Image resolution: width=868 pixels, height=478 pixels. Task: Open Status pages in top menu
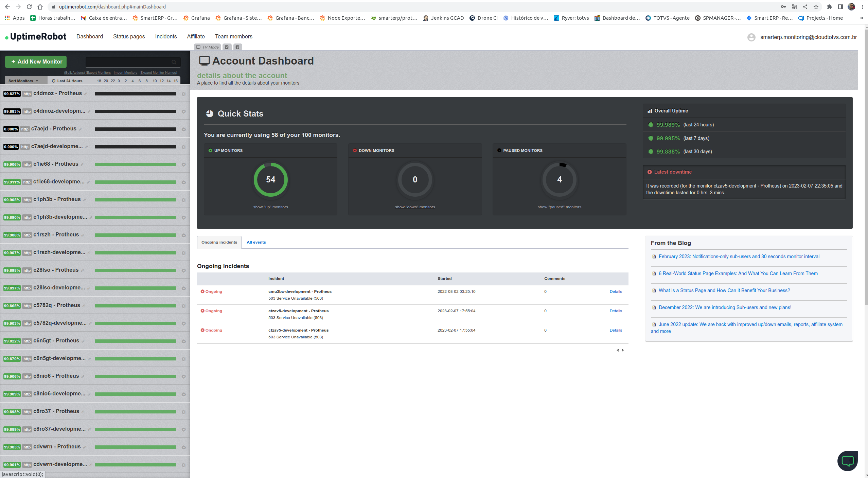point(129,37)
